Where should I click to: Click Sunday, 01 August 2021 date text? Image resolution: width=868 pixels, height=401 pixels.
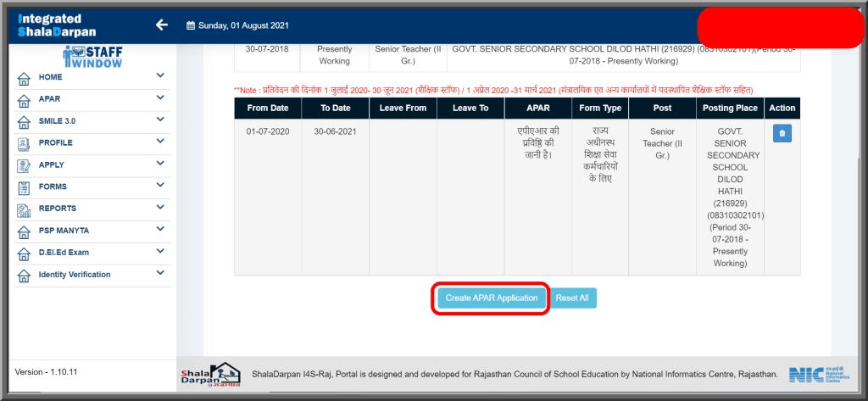pos(243,25)
